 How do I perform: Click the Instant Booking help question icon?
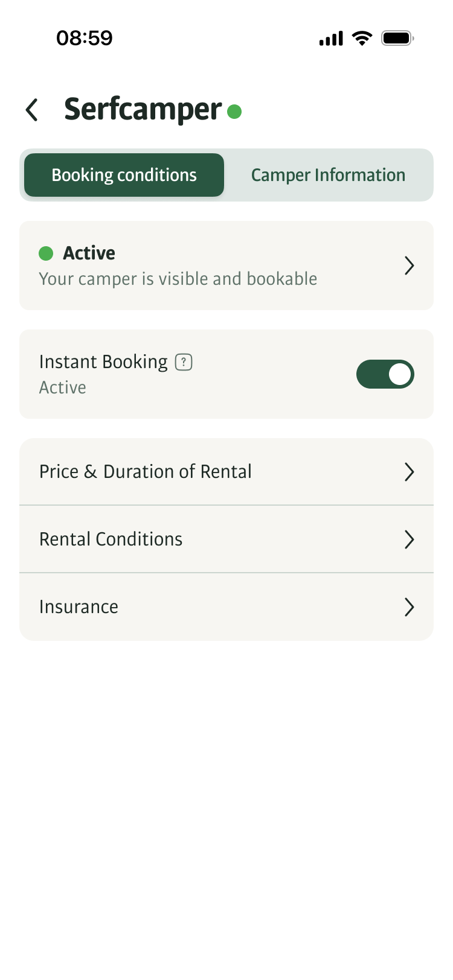184,362
